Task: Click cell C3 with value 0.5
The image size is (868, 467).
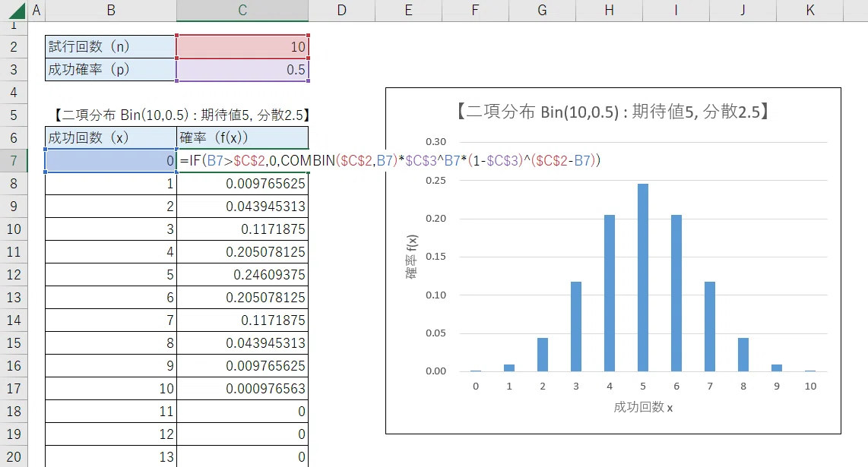Action: (242, 70)
